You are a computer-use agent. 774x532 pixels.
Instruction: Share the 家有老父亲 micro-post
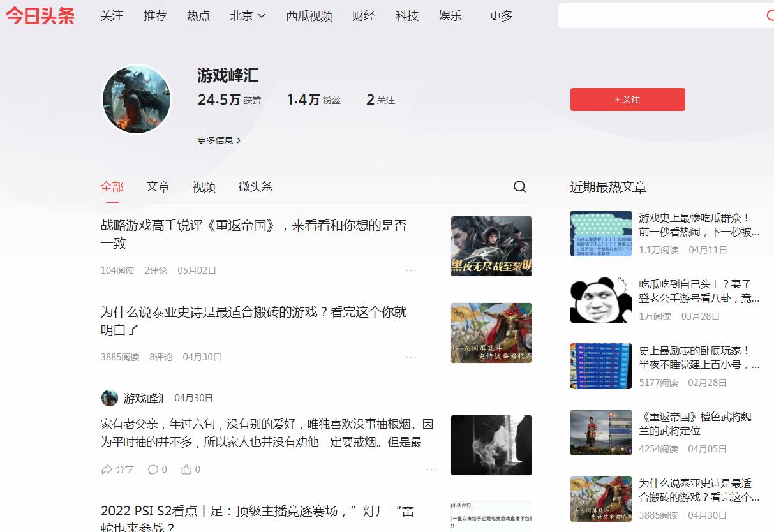pyautogui.click(x=117, y=469)
